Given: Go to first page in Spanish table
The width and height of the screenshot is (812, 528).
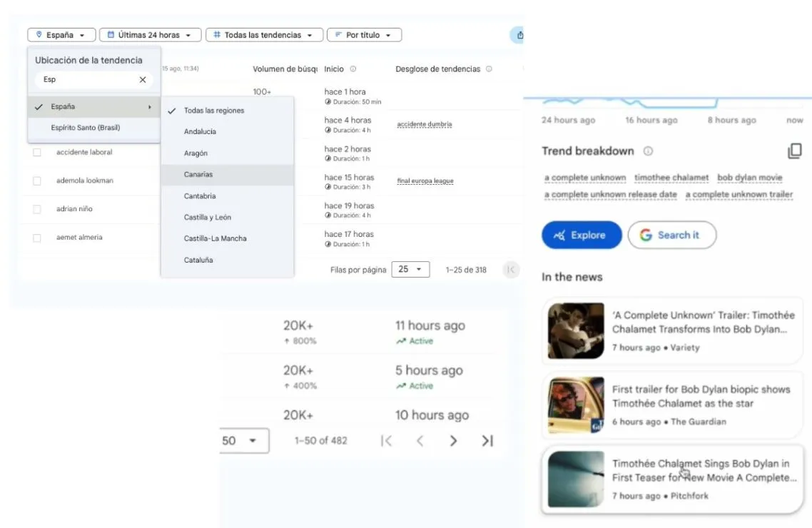Looking at the screenshot, I should pos(511,269).
